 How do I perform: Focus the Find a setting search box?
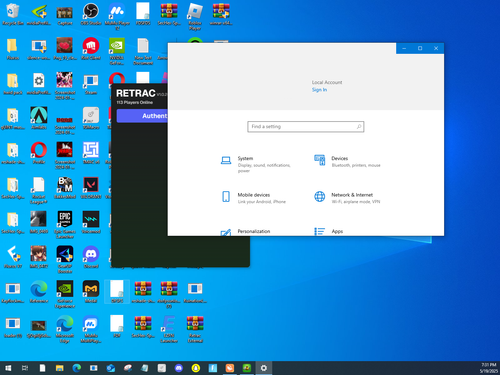pyautogui.click(x=306, y=127)
